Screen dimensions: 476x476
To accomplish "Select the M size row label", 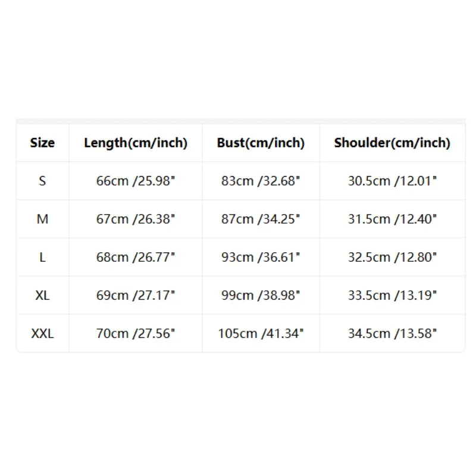I will (42, 219).
